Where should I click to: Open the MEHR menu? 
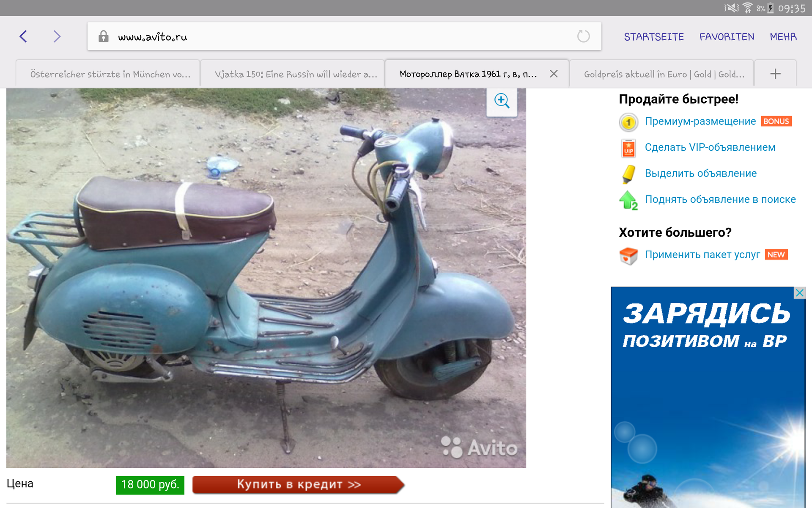click(x=783, y=37)
